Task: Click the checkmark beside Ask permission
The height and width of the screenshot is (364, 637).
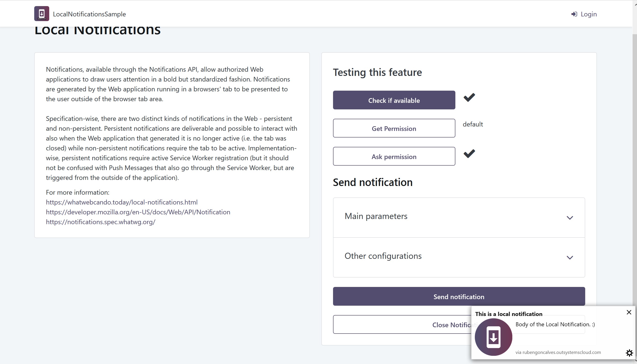Action: tap(469, 154)
